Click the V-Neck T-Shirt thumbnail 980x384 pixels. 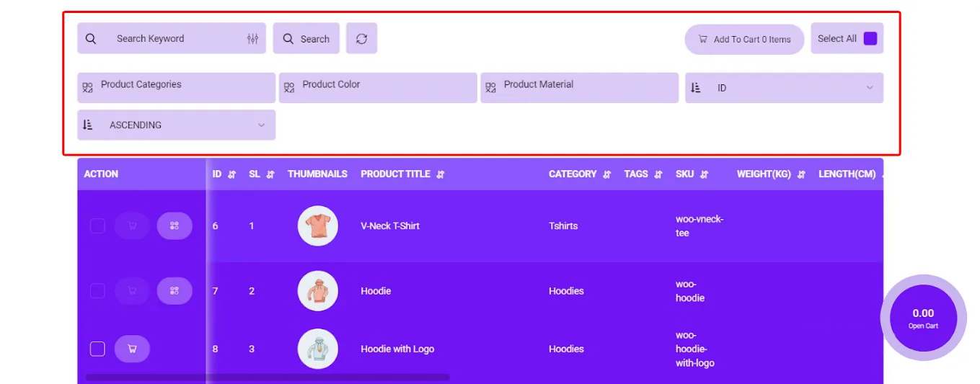click(318, 226)
